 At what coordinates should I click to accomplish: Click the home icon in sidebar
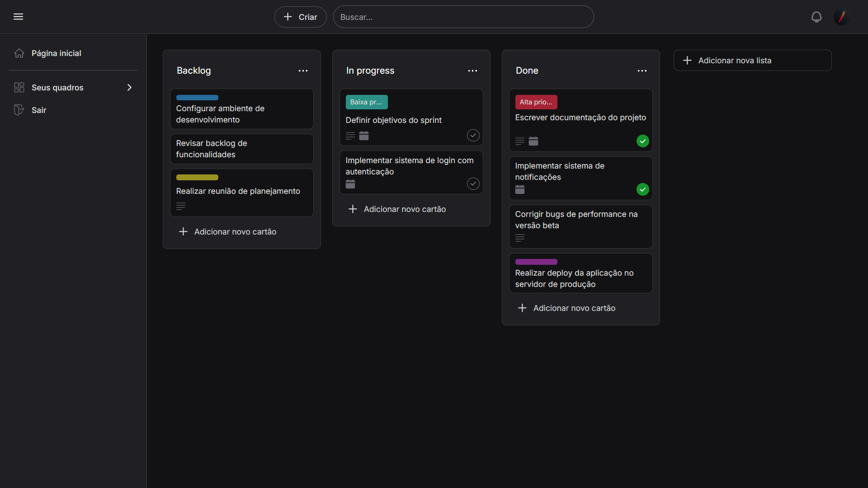click(x=19, y=53)
